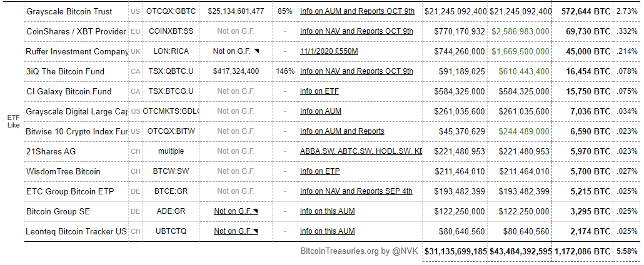Click the 572,644 BTC holdings cell
Image resolution: width=644 pixels, height=265 pixels.
coord(586,11)
